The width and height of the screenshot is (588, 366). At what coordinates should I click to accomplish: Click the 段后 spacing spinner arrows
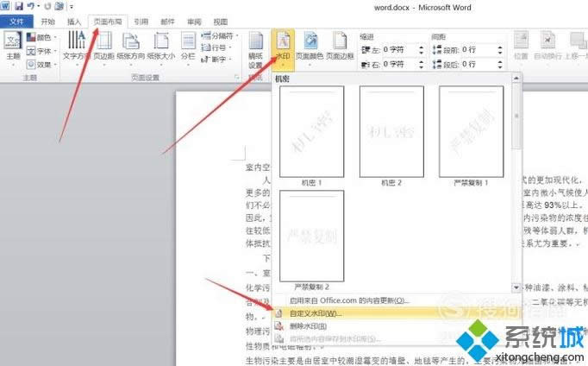[x=500, y=64]
